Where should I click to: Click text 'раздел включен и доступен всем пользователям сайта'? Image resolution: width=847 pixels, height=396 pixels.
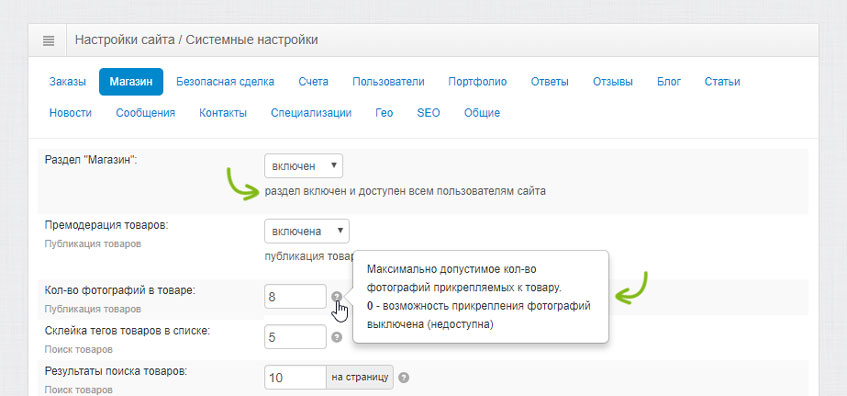click(405, 191)
